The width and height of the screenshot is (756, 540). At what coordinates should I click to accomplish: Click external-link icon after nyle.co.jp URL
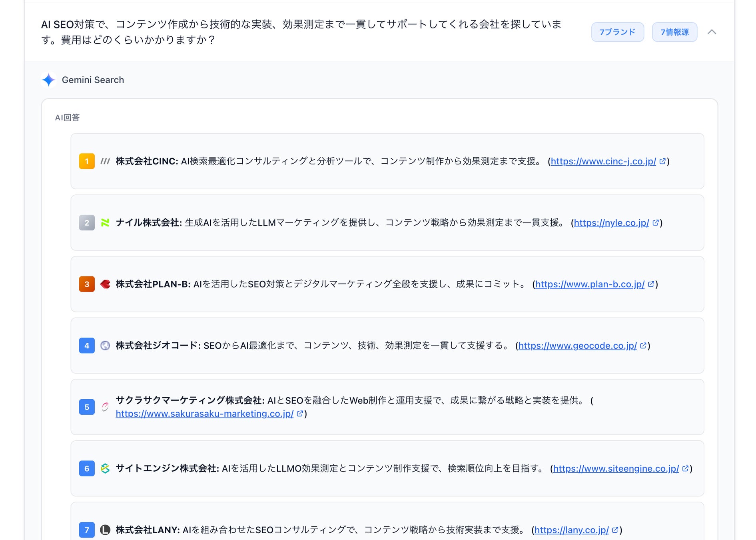(x=656, y=223)
